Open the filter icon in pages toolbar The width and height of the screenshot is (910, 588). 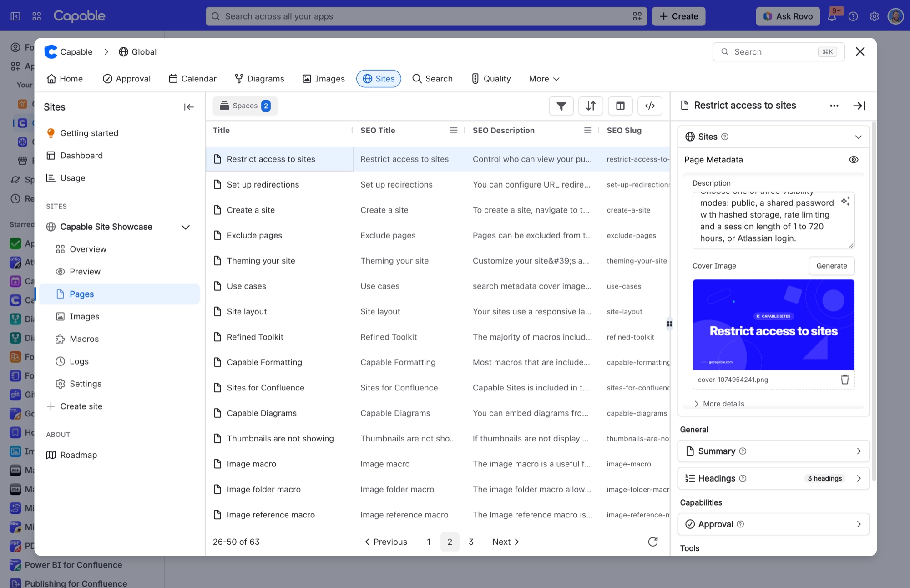[561, 106]
